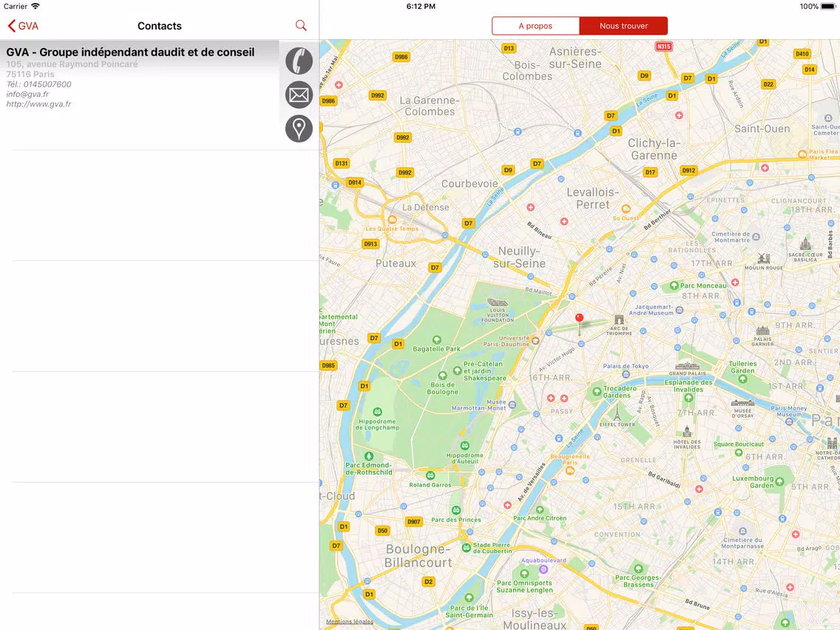Screen dimensions: 840x630
Task: Tap the Musée Marmottan-Monet marker
Action: click(x=512, y=405)
